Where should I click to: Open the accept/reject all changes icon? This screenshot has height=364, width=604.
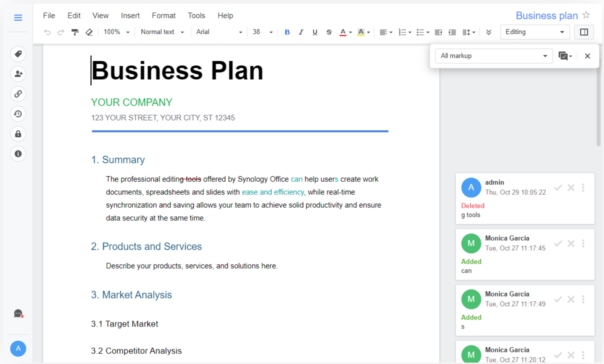[565, 56]
